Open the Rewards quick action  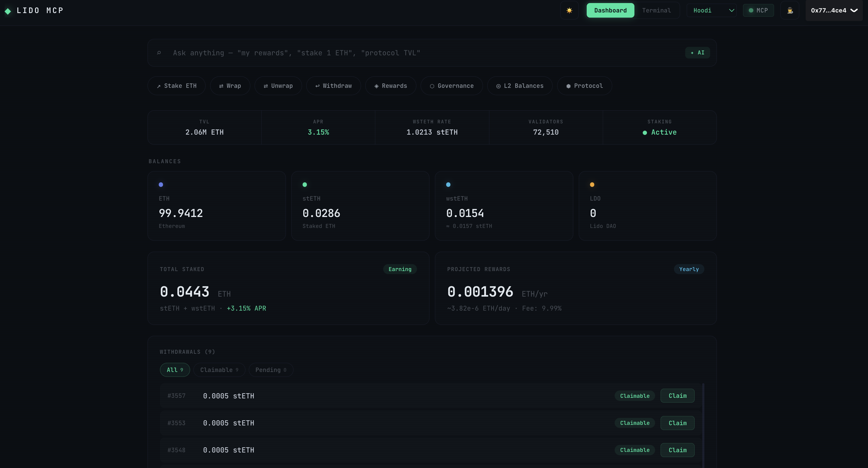point(391,86)
